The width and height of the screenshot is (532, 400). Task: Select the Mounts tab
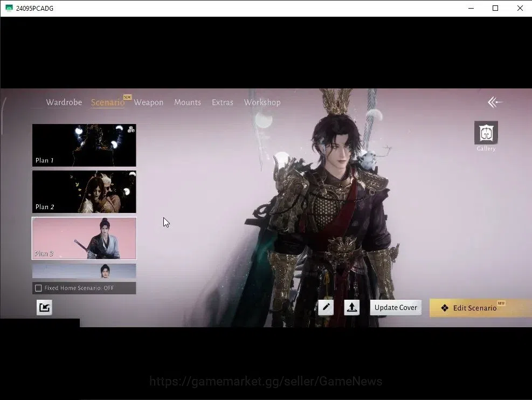click(x=188, y=102)
